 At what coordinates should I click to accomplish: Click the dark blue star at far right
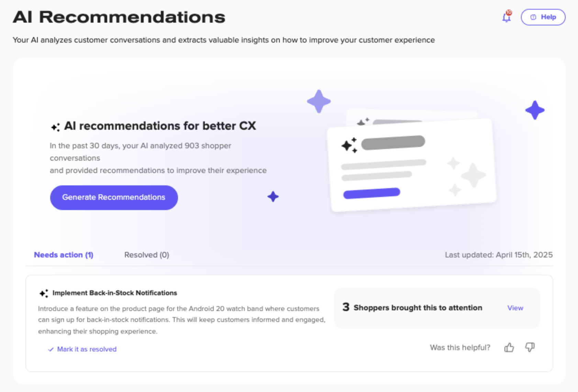point(535,110)
